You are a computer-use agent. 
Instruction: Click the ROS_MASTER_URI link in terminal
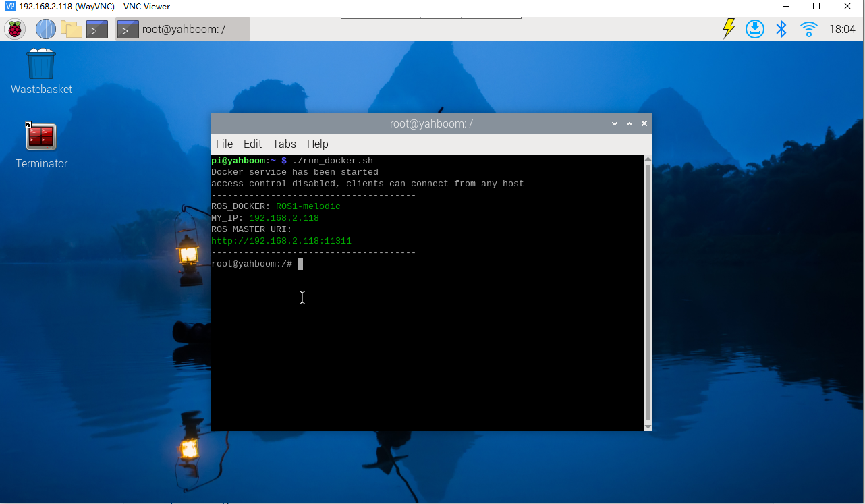(x=281, y=241)
